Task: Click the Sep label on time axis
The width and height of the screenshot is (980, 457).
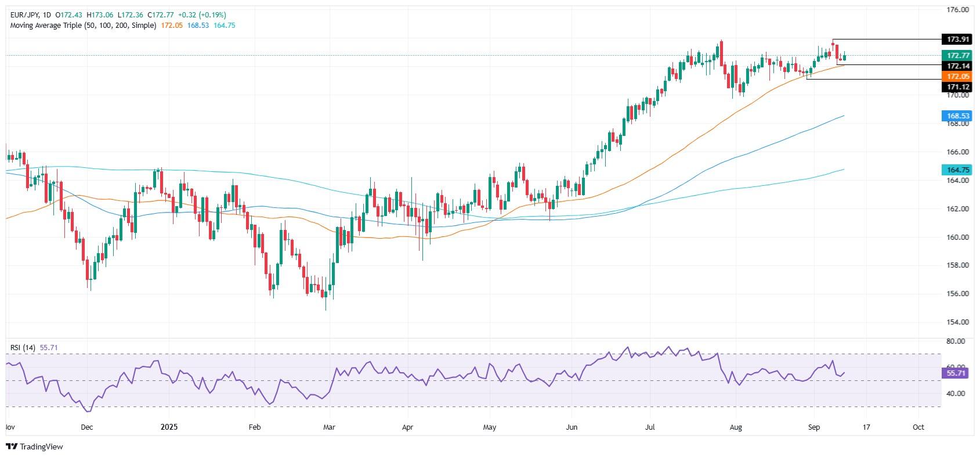Action: [x=813, y=427]
